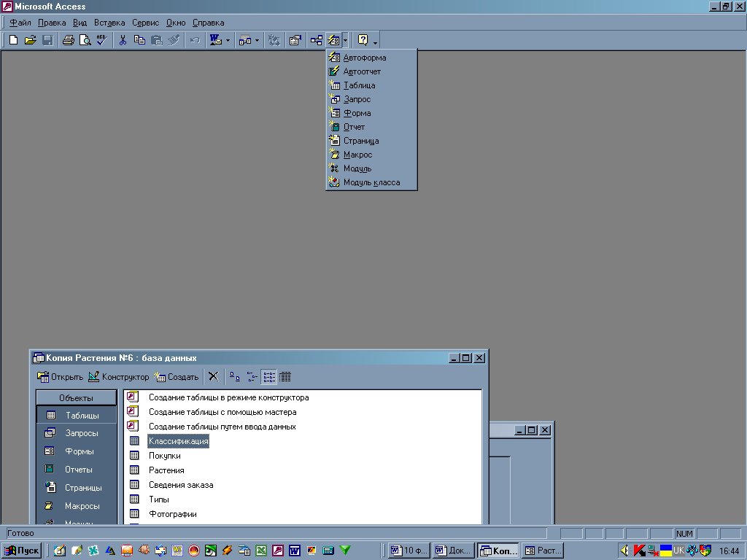The image size is (747, 560).
Task: Click the Print toolbar icon
Action: coord(69,40)
